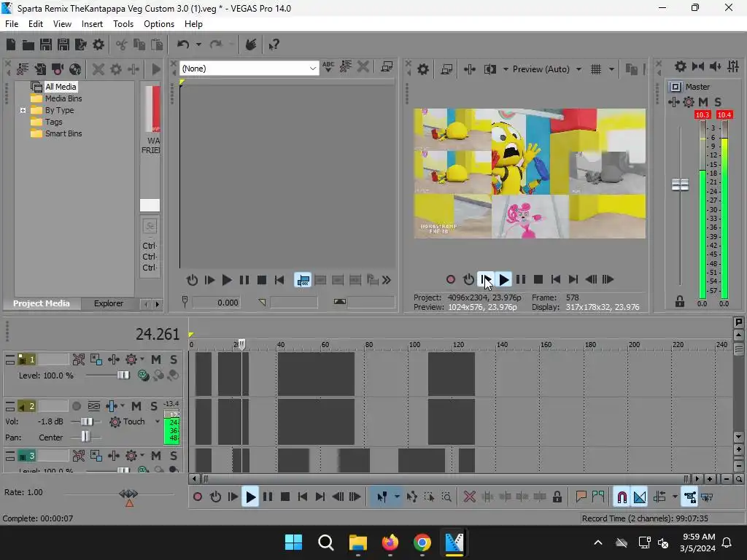
Task: Cut selection with scissors icon
Action: (122, 44)
